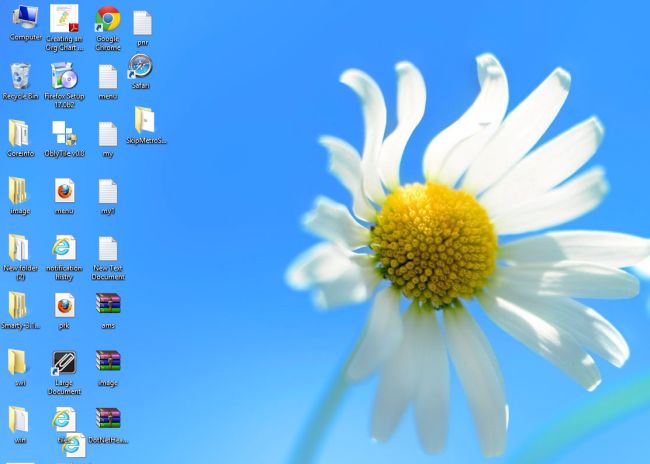Viewport: 650px width, 464px height.
Task: Open the Computer desktop icon
Action: (x=25, y=23)
